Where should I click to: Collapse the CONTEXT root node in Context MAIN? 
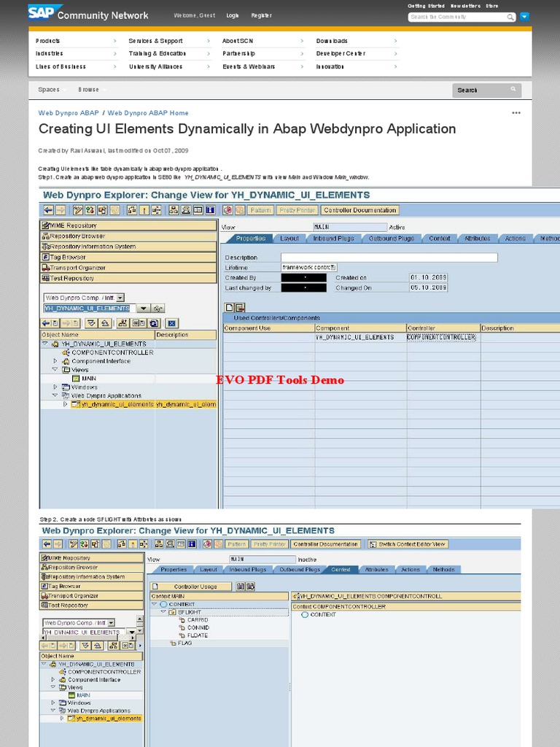click(155, 604)
